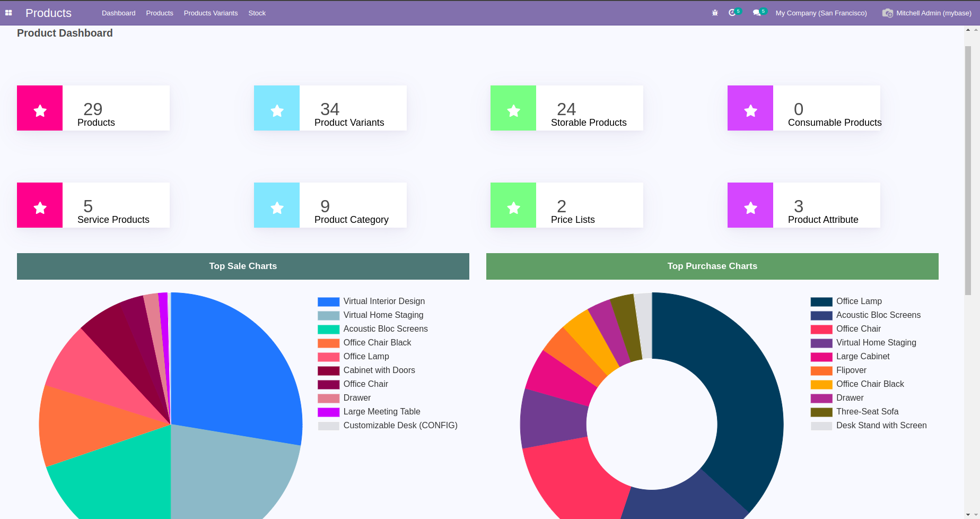Click Mitchell Admin avatar icon
The width and height of the screenshot is (980, 519).
887,13
